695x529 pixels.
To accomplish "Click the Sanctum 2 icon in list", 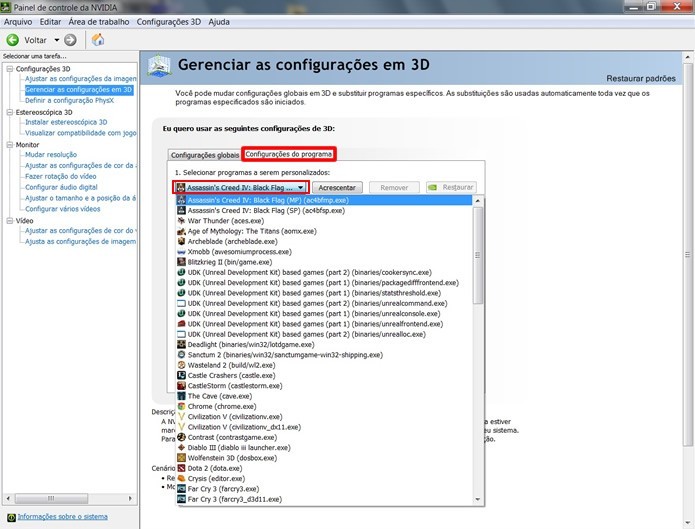I will [181, 355].
